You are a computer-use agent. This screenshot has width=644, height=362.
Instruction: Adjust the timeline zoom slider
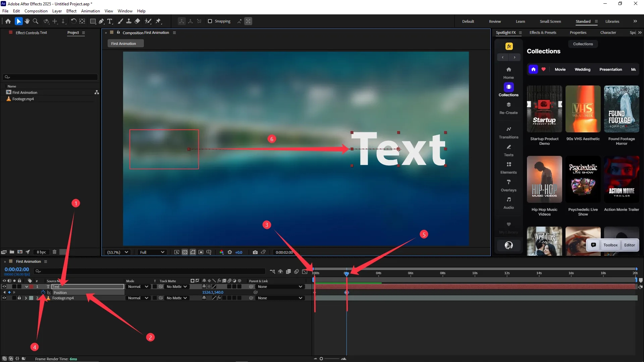pyautogui.click(x=321, y=359)
